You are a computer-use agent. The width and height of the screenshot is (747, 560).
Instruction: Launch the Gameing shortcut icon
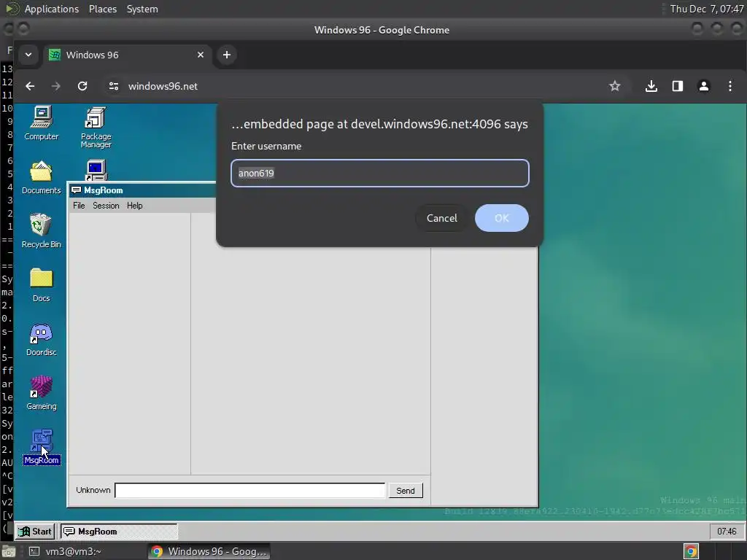click(42, 393)
